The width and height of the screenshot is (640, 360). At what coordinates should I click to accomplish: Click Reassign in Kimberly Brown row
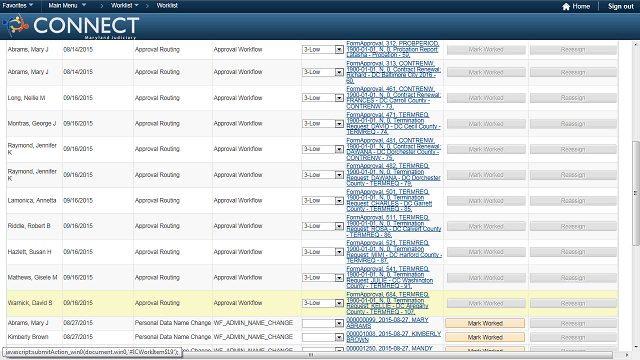pos(573,337)
